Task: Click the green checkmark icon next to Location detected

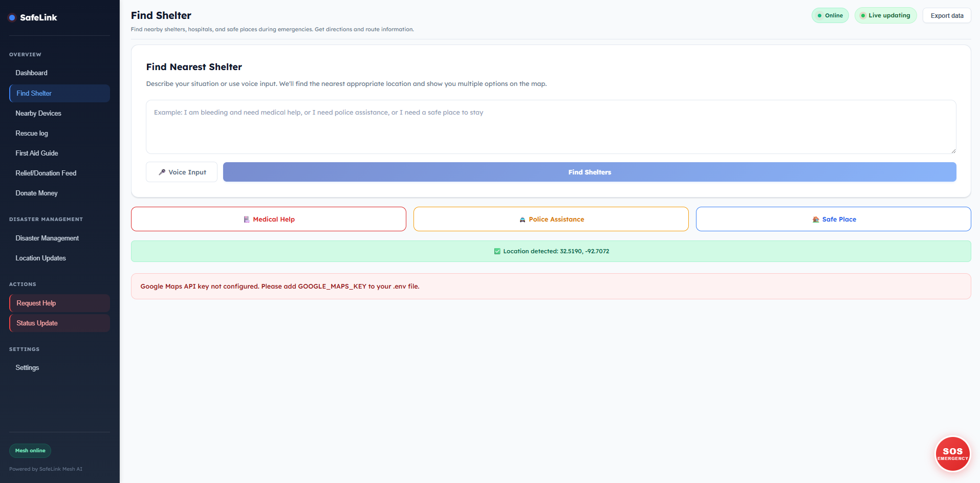Action: pos(497,251)
